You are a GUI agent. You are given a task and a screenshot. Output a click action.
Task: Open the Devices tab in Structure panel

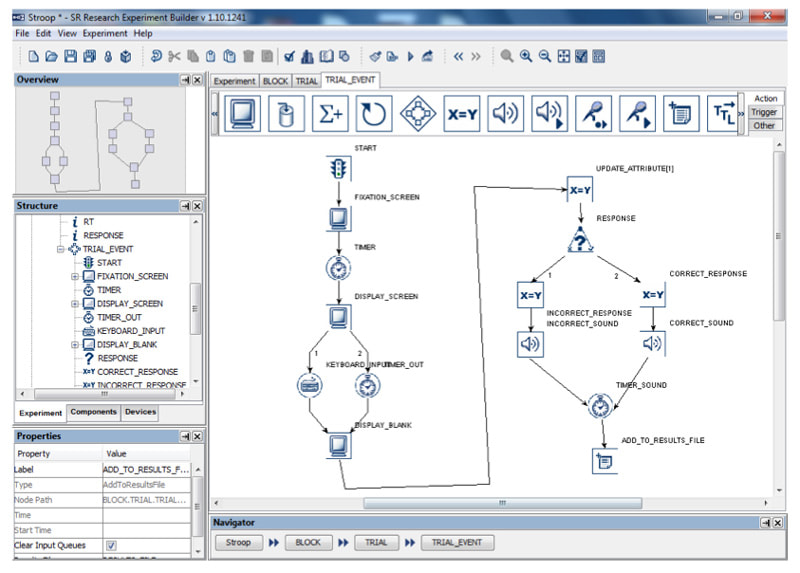tap(140, 412)
